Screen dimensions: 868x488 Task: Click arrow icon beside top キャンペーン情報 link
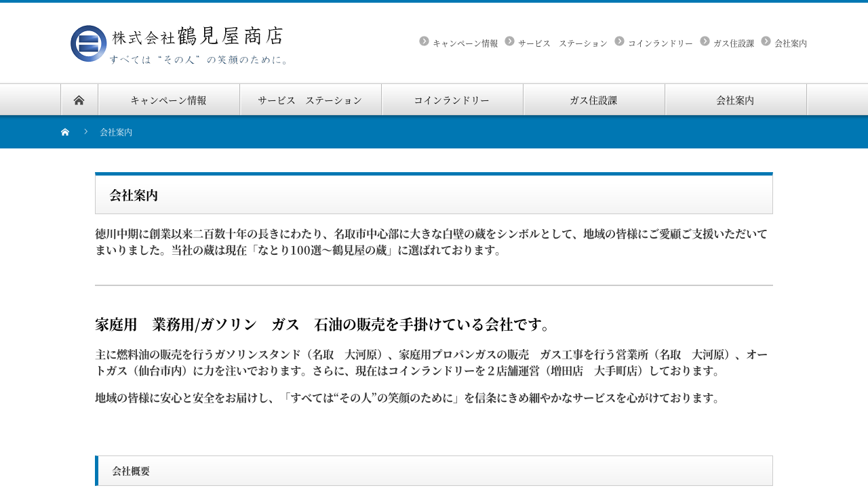[x=424, y=41]
